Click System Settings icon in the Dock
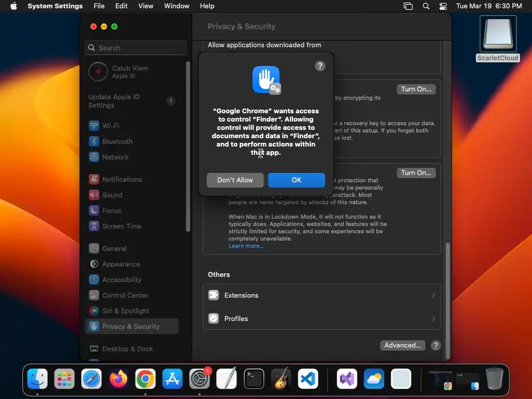Screen dimensions: 532x399 click(x=199, y=378)
